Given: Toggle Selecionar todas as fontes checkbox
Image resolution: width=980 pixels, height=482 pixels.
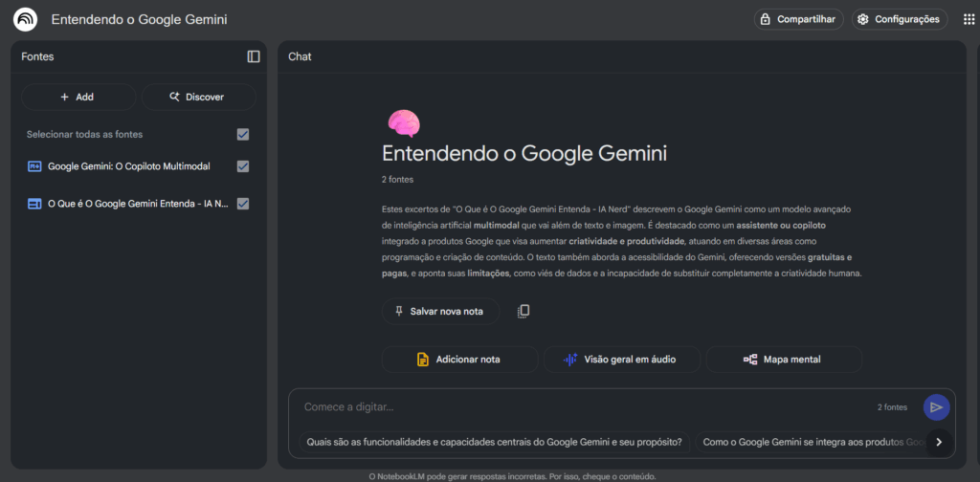Looking at the screenshot, I should (243, 134).
